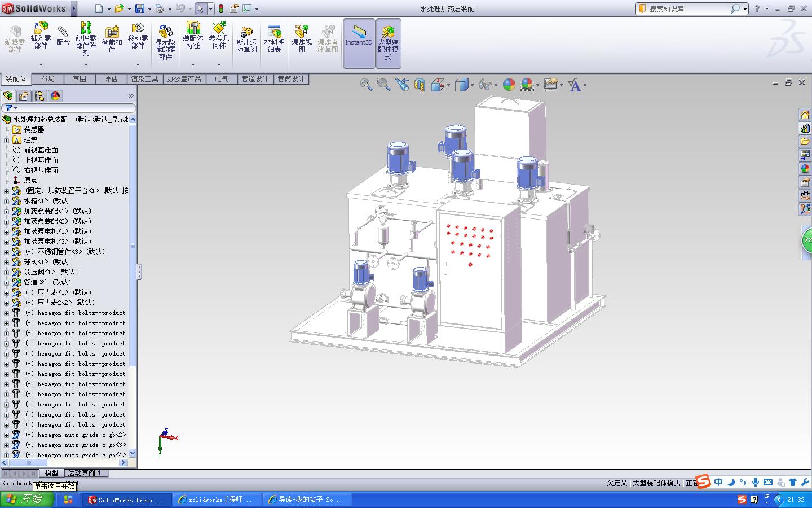Toggle Large Assembly Mode (大型装配体模式)

click(388, 43)
